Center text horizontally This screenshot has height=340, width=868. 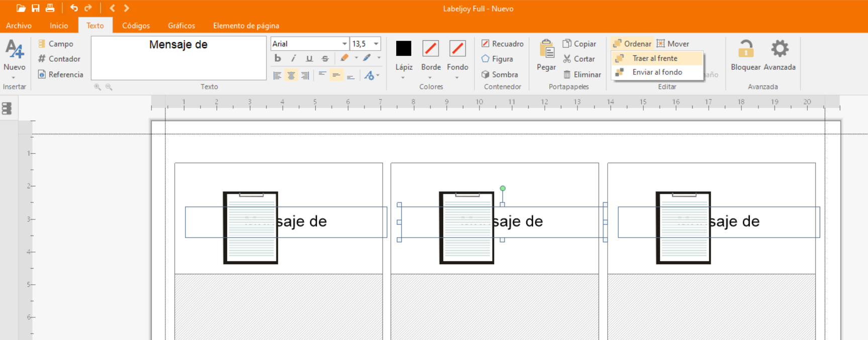pyautogui.click(x=291, y=75)
